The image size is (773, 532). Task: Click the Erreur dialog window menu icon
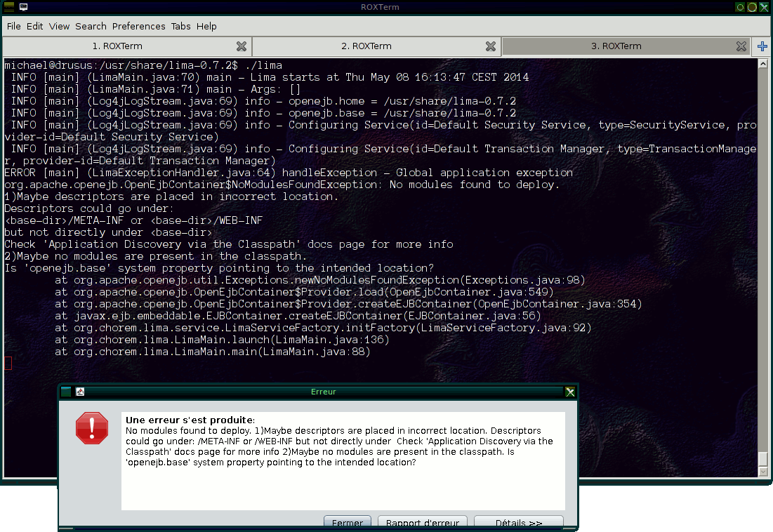tap(66, 392)
